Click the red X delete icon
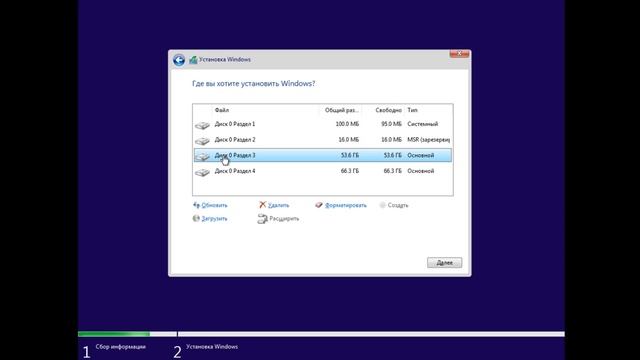640x360 pixels. (x=262, y=204)
